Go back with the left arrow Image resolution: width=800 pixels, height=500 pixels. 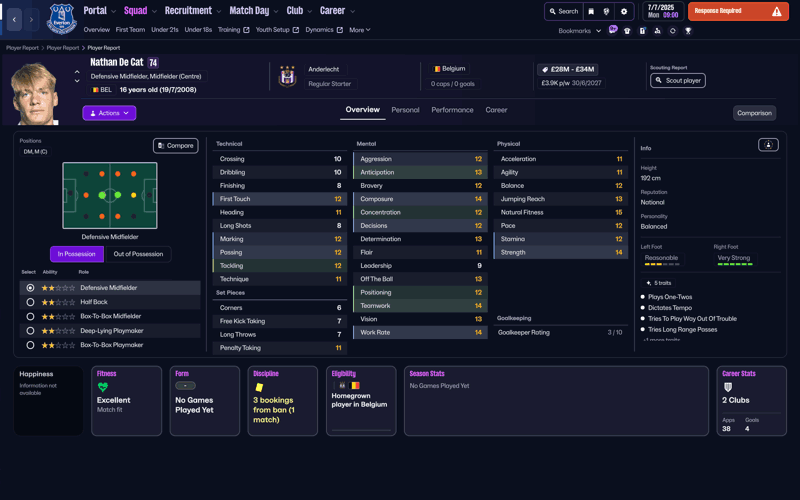click(x=14, y=19)
